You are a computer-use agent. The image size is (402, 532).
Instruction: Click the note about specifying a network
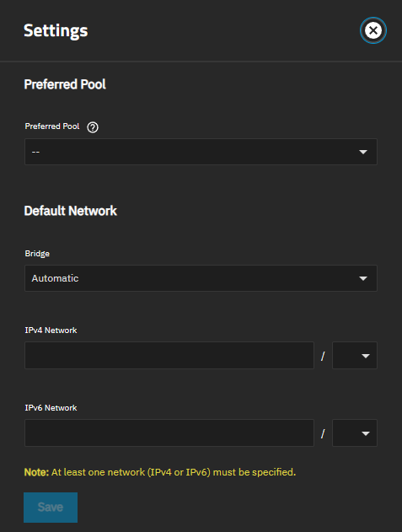[160, 472]
